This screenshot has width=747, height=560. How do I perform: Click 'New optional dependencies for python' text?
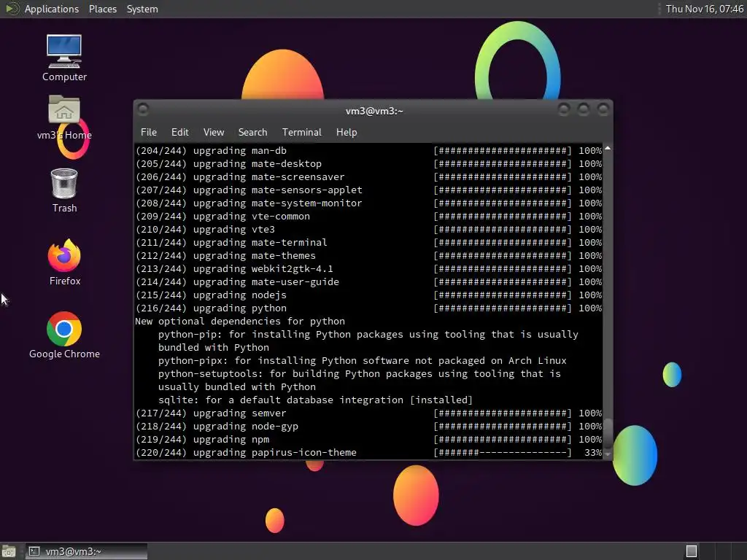pyautogui.click(x=239, y=322)
